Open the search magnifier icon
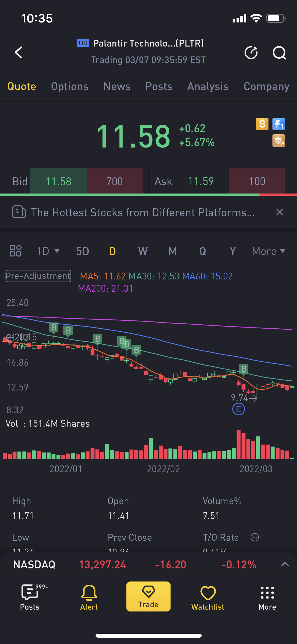297x644 pixels. pyautogui.click(x=279, y=52)
